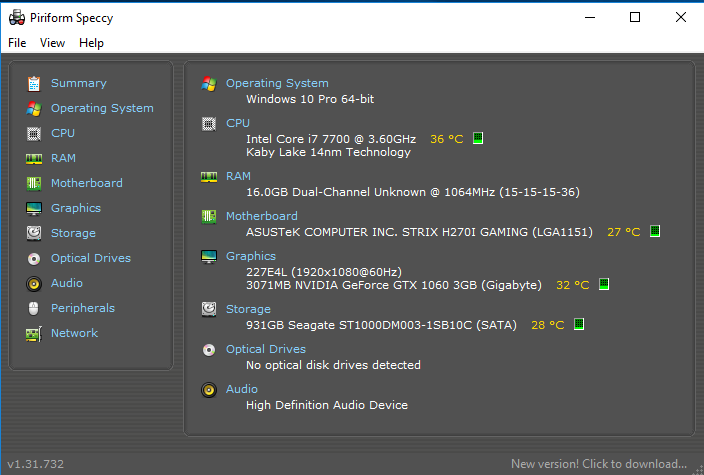The height and width of the screenshot is (475, 704).
Task: Click the ASUSTeK STRIX H270I GAMING text
Action: [x=419, y=232]
